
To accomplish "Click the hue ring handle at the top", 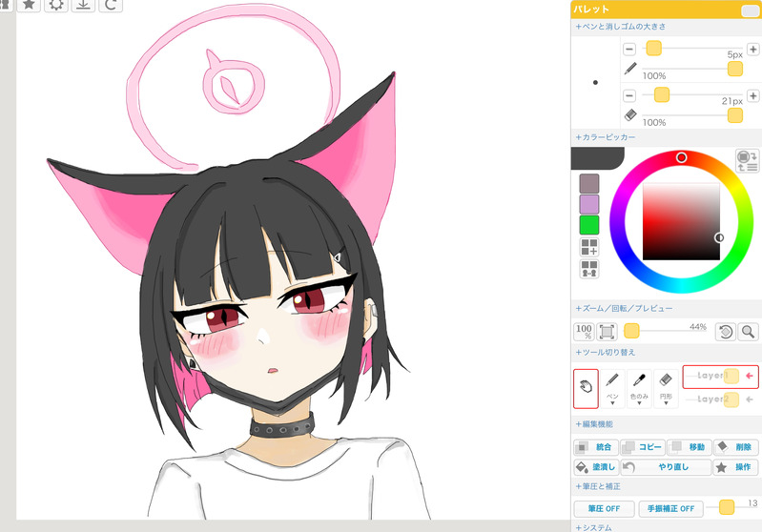I will coord(681,157).
